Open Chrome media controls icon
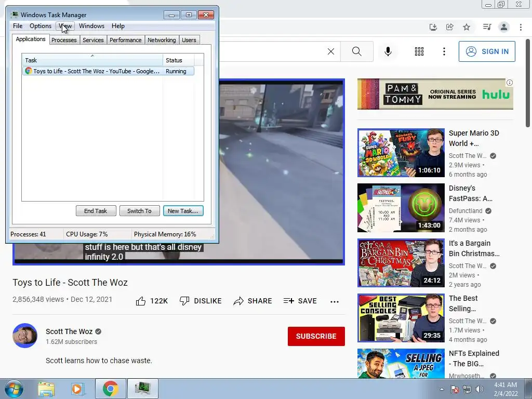Viewport: 532px width, 399px height. pos(487,27)
